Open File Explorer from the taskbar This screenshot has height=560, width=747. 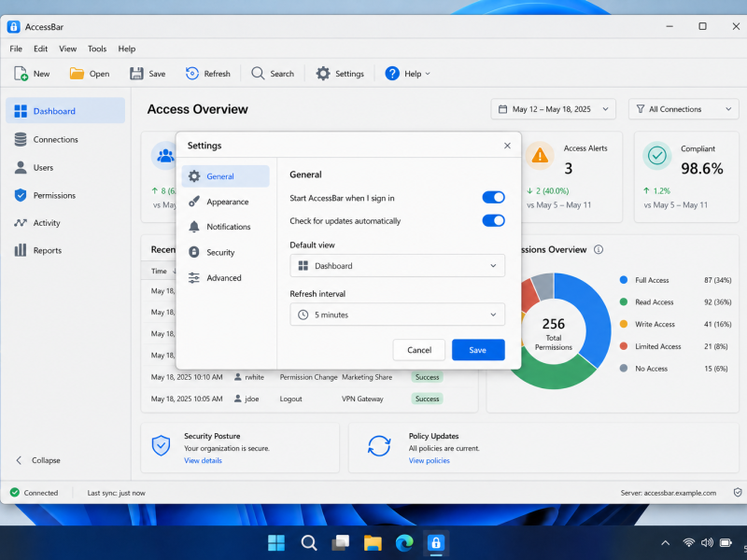click(373, 542)
